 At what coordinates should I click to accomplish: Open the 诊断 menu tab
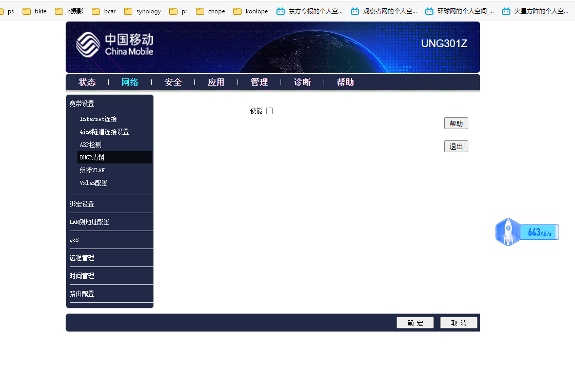(302, 82)
